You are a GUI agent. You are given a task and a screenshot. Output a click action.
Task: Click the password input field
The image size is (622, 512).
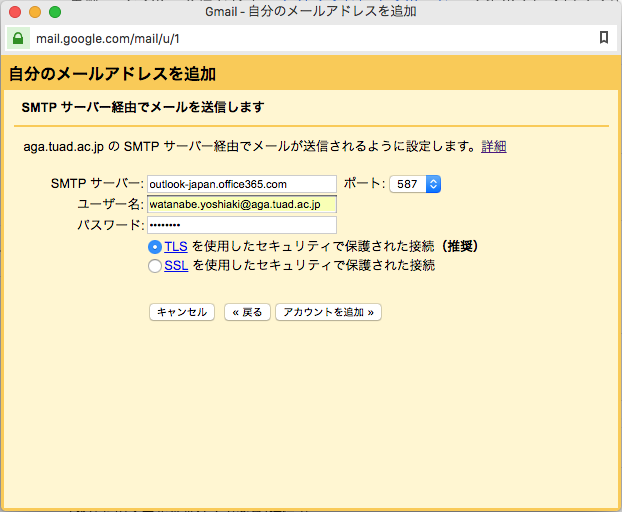[242, 225]
